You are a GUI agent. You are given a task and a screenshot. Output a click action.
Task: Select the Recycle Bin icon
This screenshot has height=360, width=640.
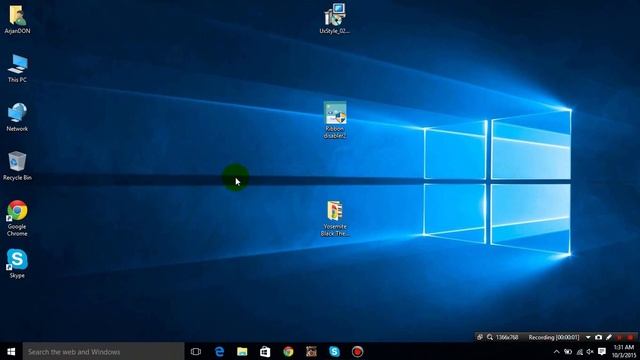(17, 166)
